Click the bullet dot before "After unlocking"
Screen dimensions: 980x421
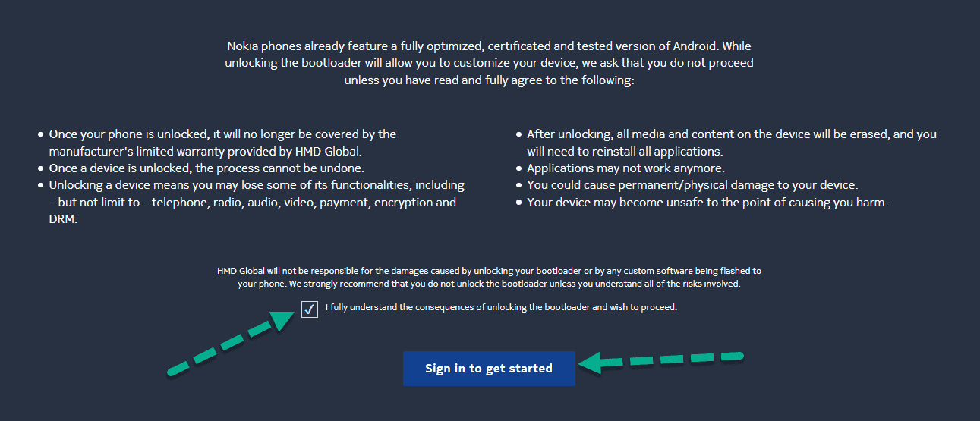tap(518, 134)
